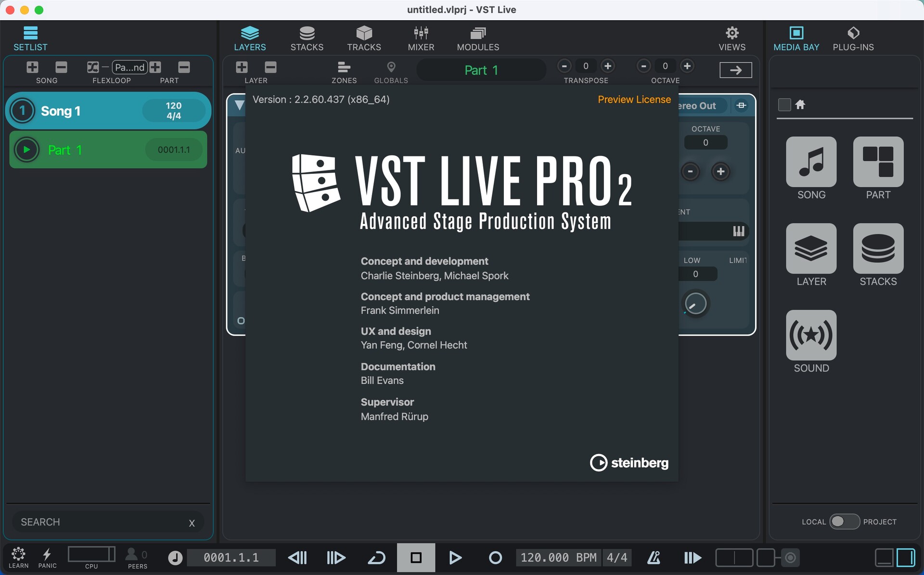Screen dimensions: 924x575
Task: Increase Transpose with plus button
Action: (608, 66)
